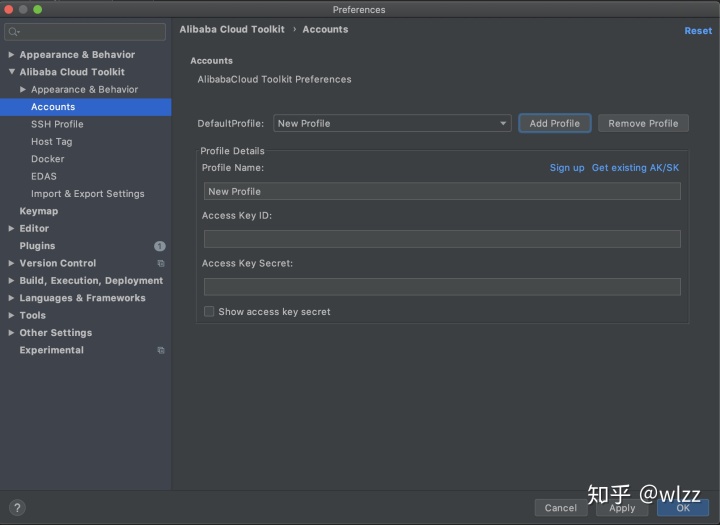Expand top-level Appearance & Behavior

pyautogui.click(x=11, y=55)
